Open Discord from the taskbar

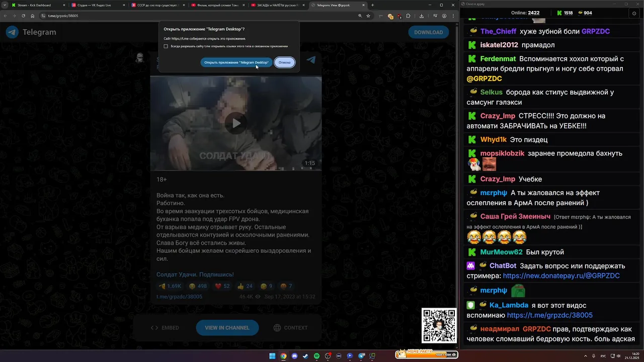point(294,356)
